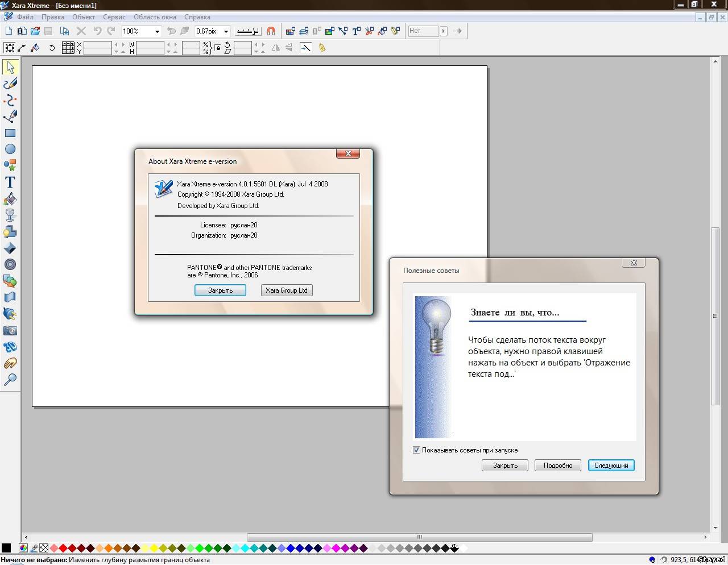Viewport: 728px width, 565px height.
Task: Open the line width 0,67pix dropdown
Action: pyautogui.click(x=226, y=31)
